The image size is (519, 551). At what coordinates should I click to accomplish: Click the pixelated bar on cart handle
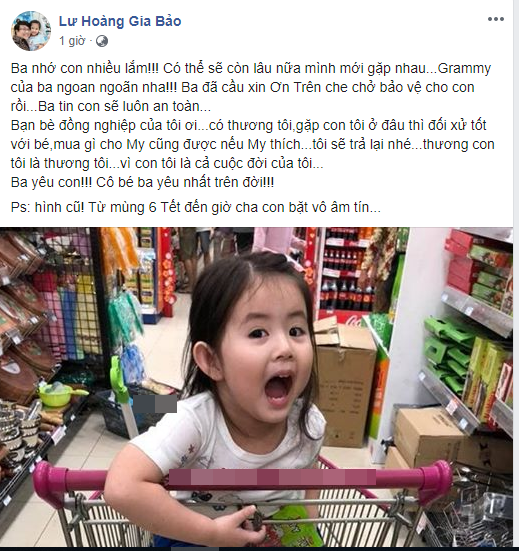[x=272, y=479]
